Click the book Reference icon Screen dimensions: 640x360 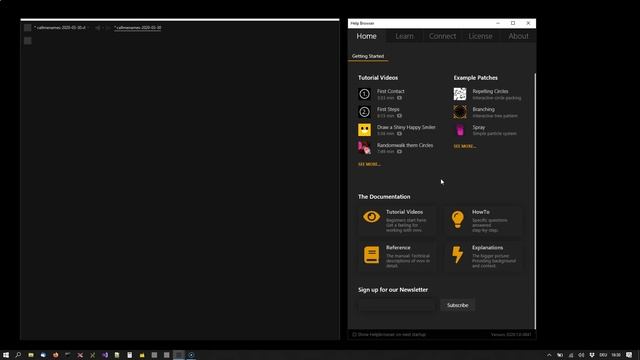[371, 255]
